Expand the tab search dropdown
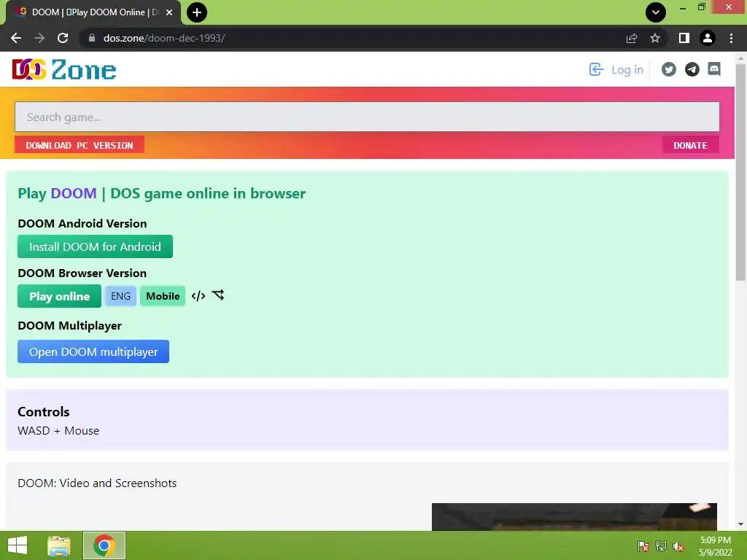Screen dimensions: 747x560 pyautogui.click(x=656, y=12)
